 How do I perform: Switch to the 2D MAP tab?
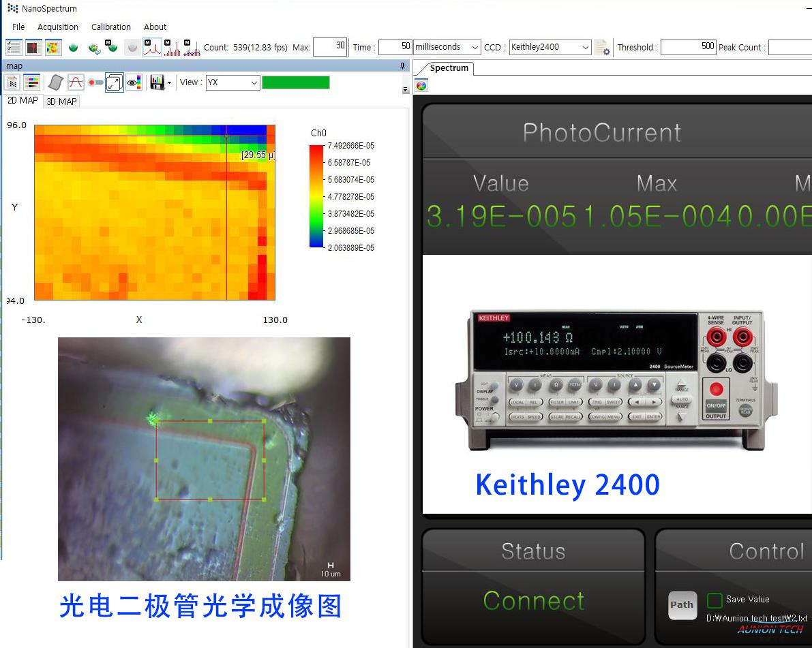(22, 100)
